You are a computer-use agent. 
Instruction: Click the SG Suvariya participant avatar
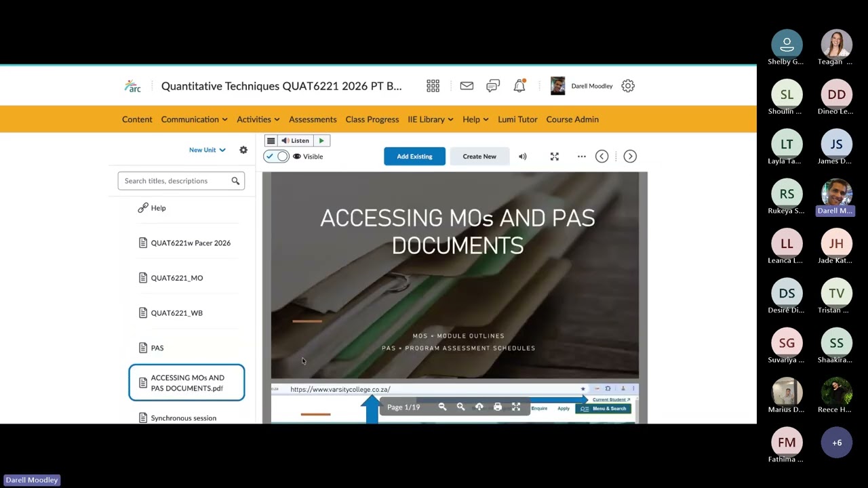[x=787, y=343]
